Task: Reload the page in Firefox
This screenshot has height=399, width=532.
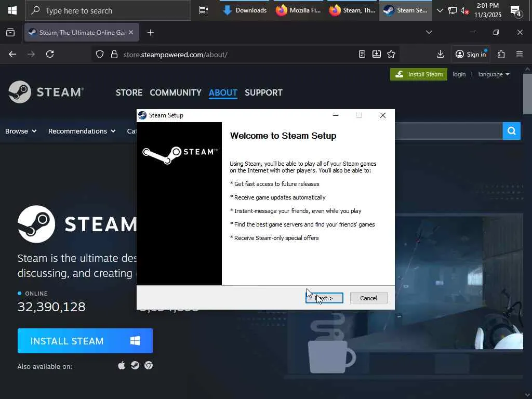Action: click(50, 54)
